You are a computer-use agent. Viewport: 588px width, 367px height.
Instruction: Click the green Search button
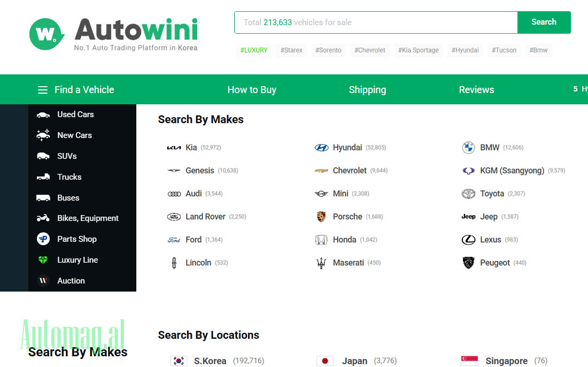544,22
